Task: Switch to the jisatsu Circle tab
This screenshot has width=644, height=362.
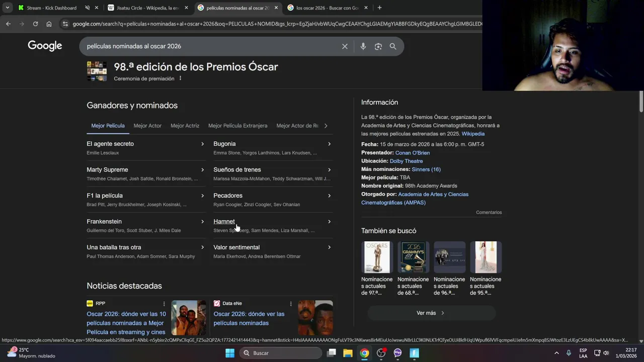Action: tap(148, 8)
